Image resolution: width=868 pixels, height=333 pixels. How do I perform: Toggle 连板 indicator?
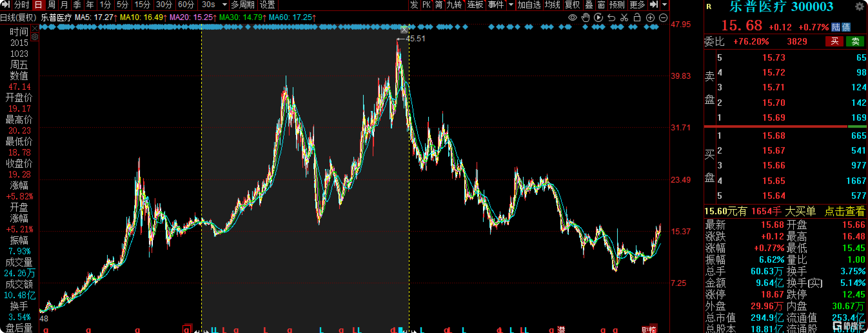(x=475, y=5)
